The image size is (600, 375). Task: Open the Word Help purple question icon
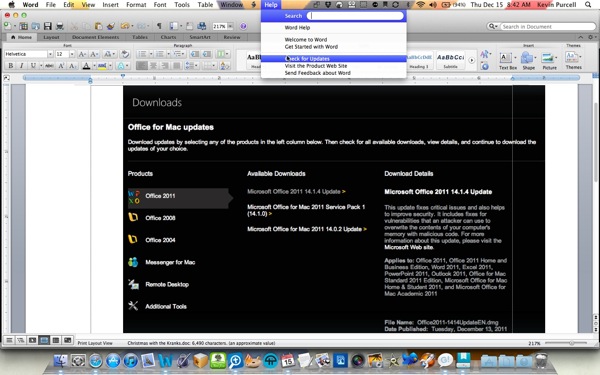point(243,26)
